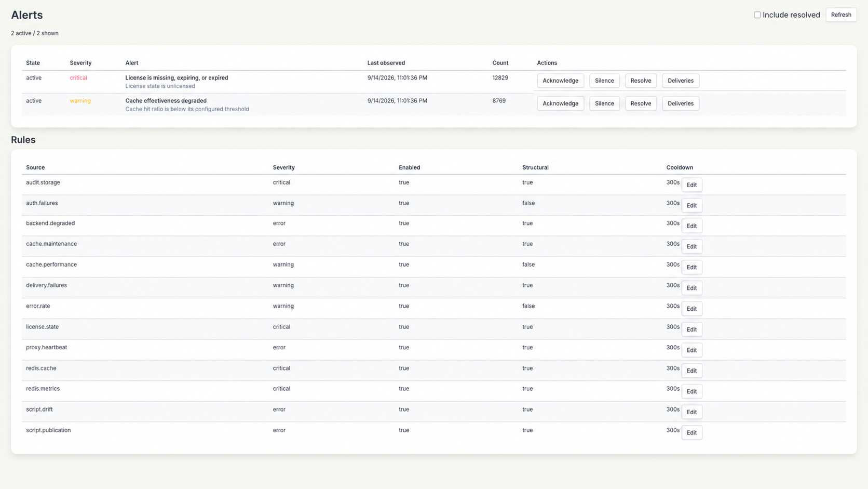Click the Last observed column header

click(x=386, y=63)
